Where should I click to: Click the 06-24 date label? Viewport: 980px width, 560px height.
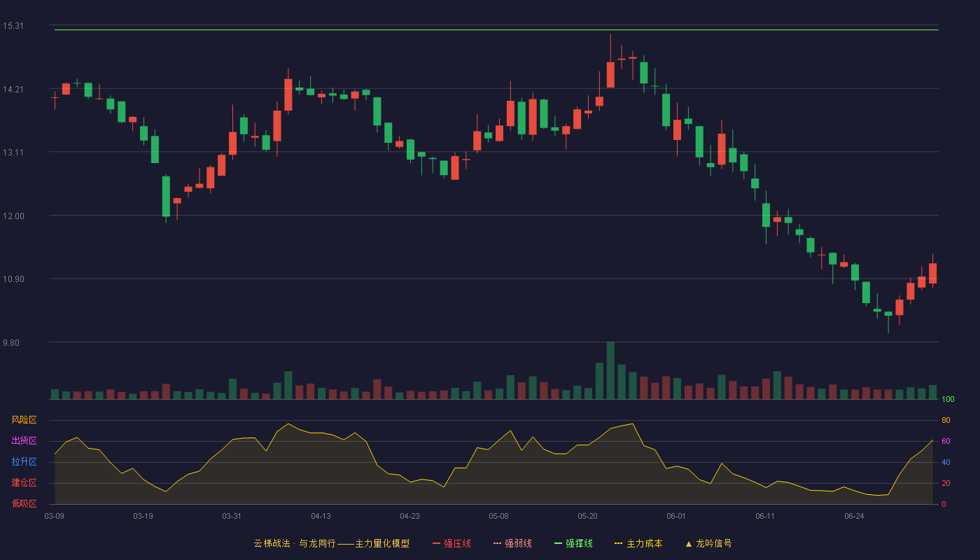click(x=854, y=516)
